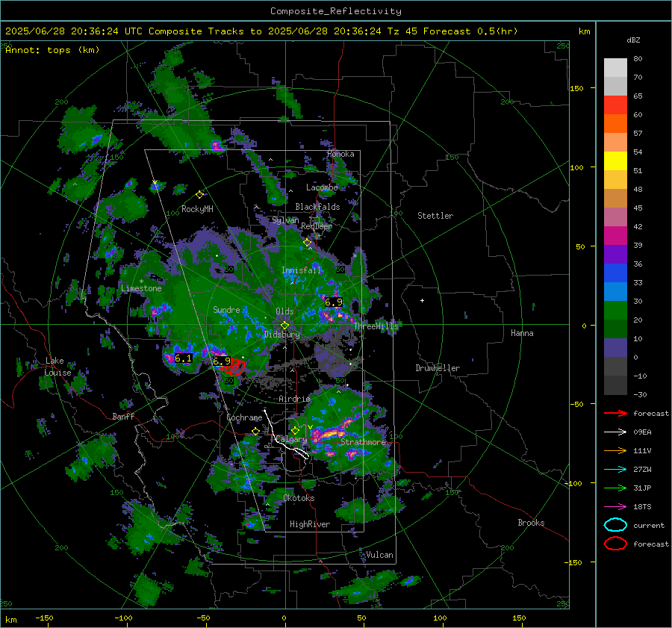Click the 'Forecast 0.5(hr)' header text
The height and width of the screenshot is (628, 672).
tap(470, 31)
